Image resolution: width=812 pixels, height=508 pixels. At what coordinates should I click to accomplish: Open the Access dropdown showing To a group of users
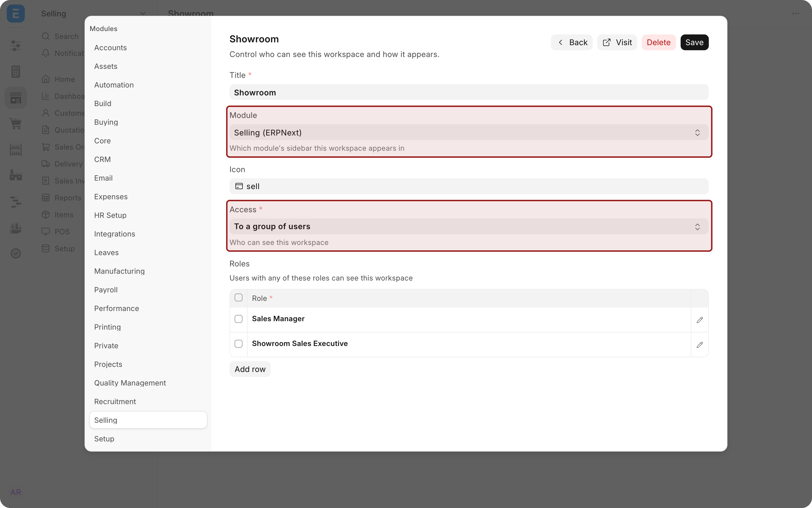(469, 226)
